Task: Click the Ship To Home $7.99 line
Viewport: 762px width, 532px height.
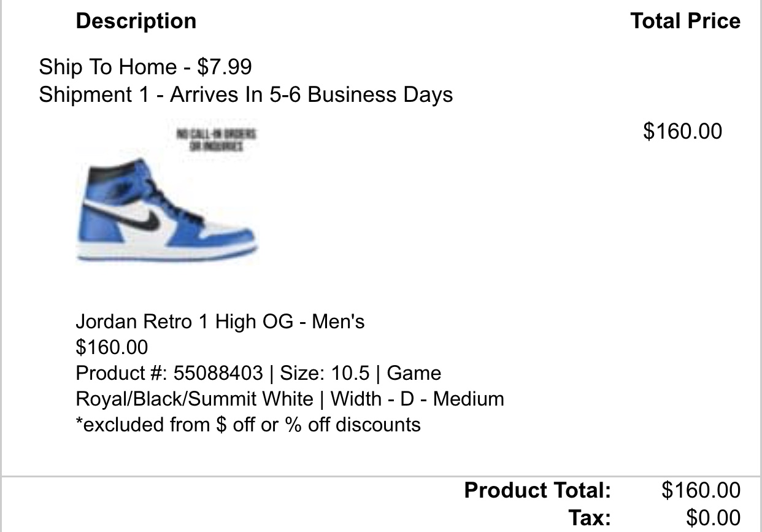Action: [x=145, y=66]
